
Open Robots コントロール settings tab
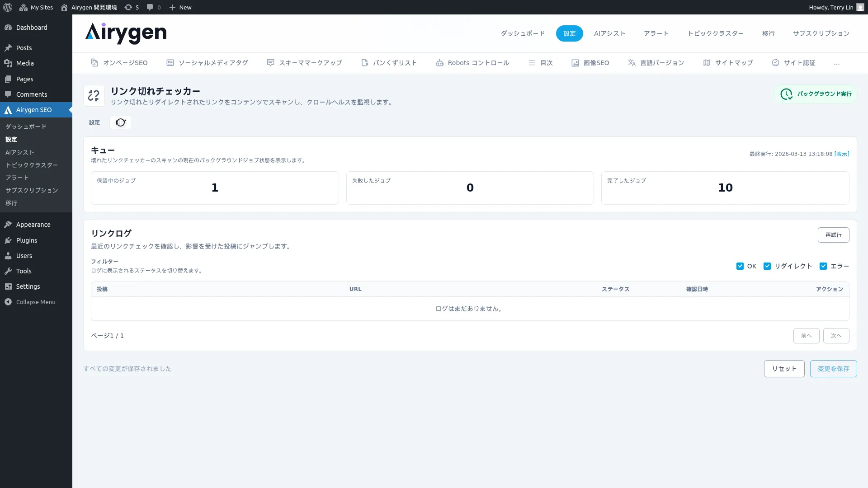coord(472,63)
